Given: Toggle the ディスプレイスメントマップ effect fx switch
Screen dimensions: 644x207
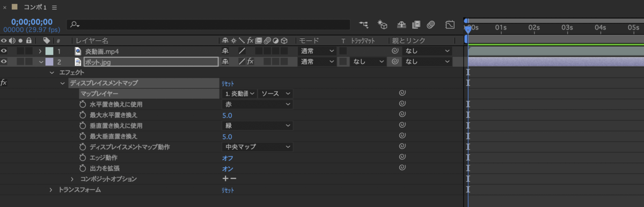Looking at the screenshot, I should 4,83.
